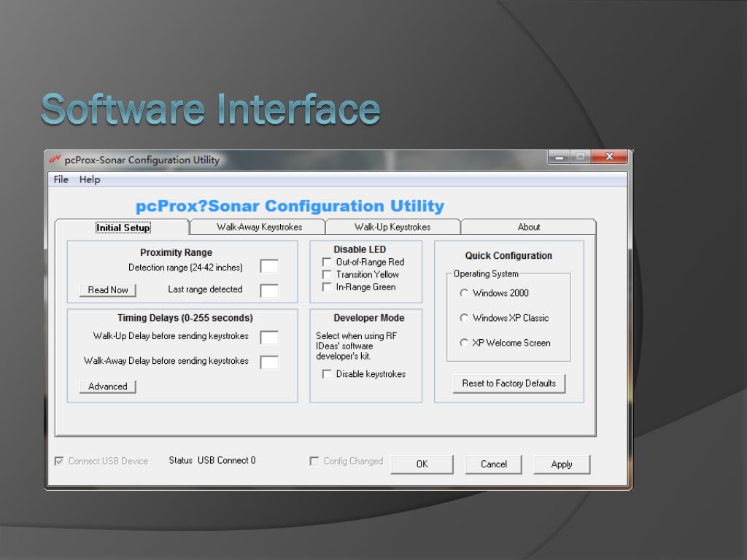Open the Help menu
This screenshot has width=747, height=560.
tap(90, 179)
